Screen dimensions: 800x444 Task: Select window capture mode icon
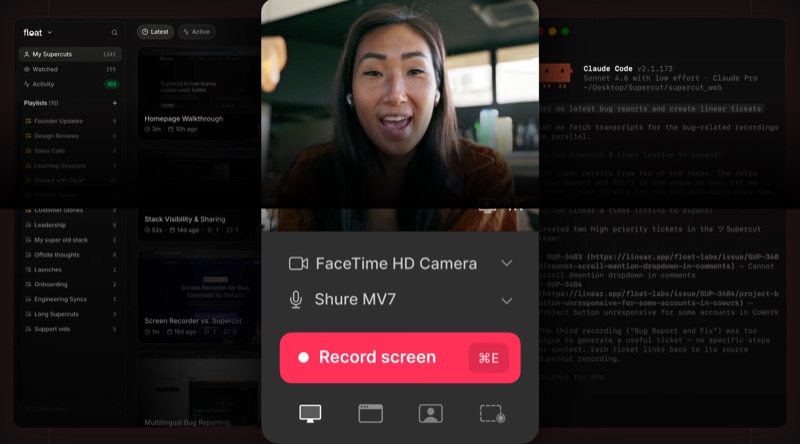click(370, 413)
